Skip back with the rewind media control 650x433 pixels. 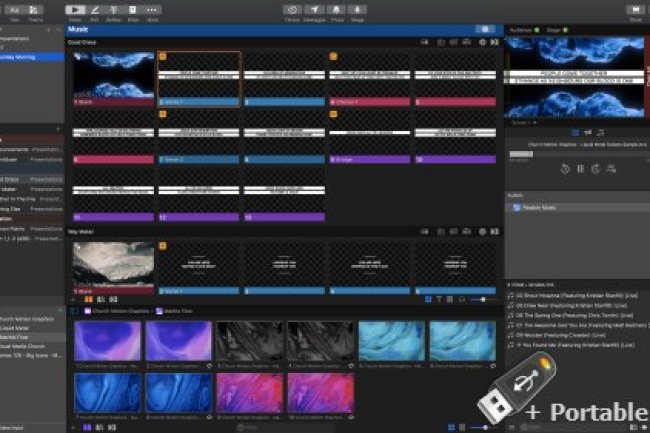pyautogui.click(x=565, y=169)
